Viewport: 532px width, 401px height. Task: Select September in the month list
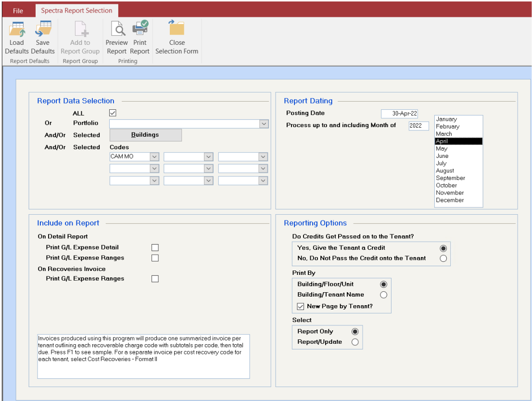click(x=458, y=178)
